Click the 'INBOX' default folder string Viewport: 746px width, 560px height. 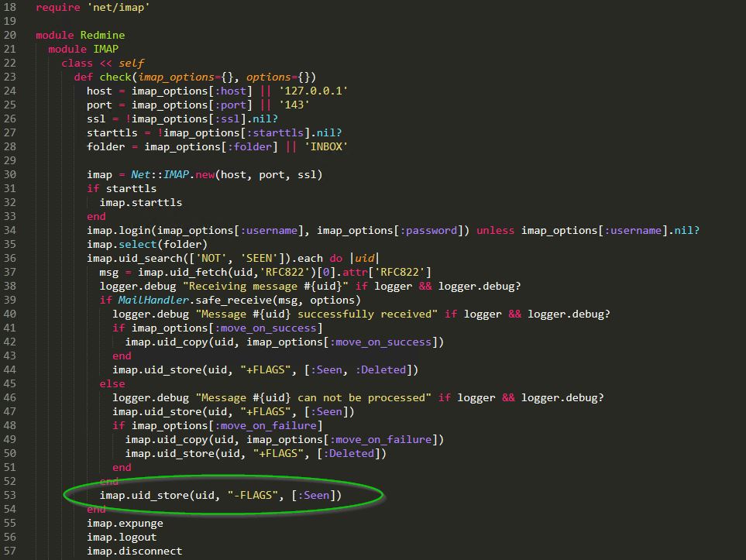326,146
